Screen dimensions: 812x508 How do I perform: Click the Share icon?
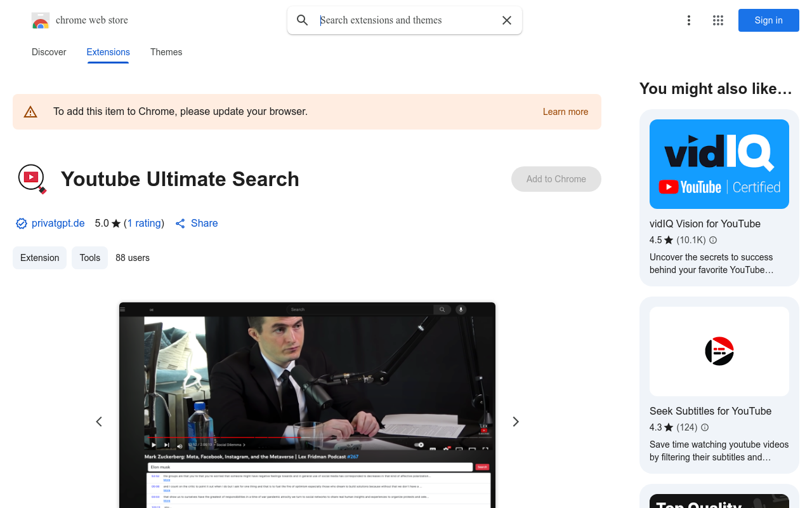pos(180,224)
